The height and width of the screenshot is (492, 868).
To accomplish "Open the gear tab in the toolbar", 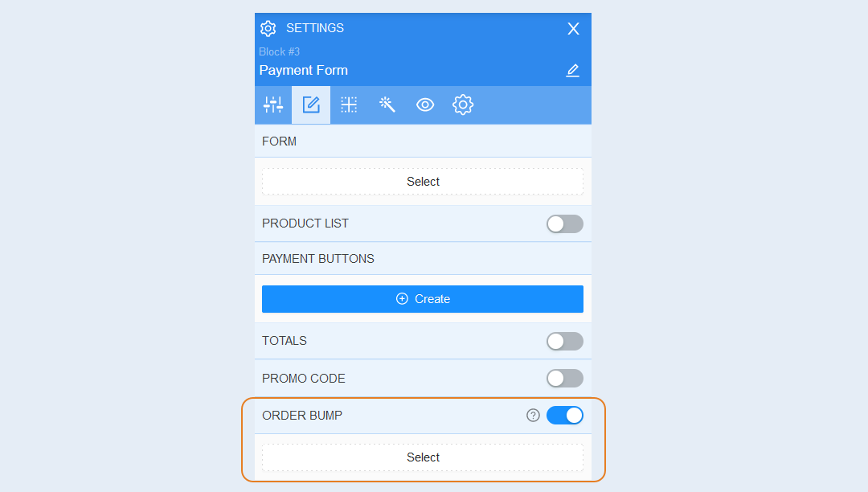I will click(463, 105).
